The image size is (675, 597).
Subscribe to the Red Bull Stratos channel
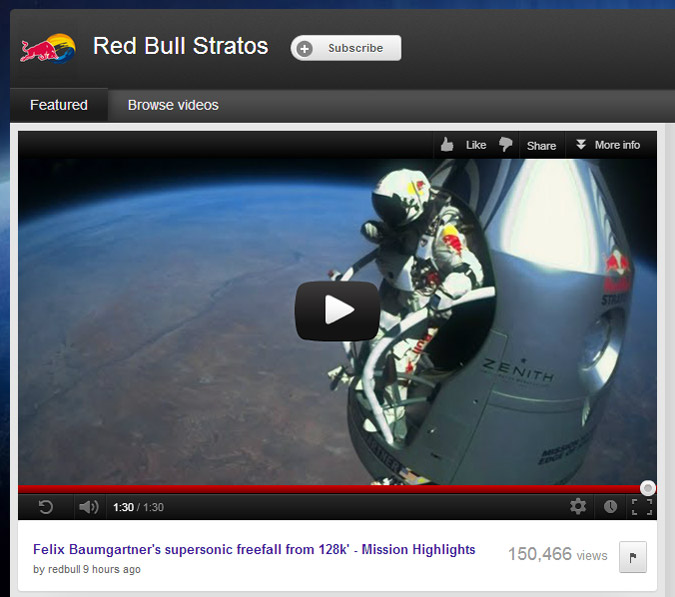(346, 48)
